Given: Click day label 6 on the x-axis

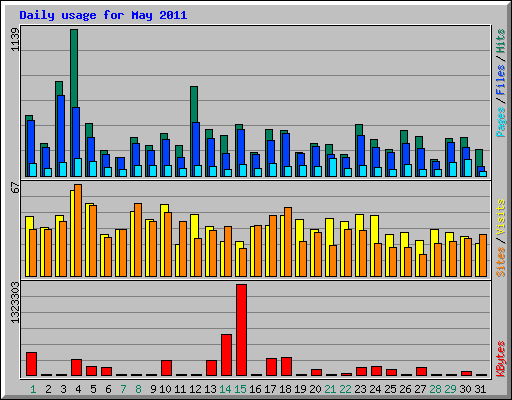Looking at the screenshot, I should click(108, 389).
